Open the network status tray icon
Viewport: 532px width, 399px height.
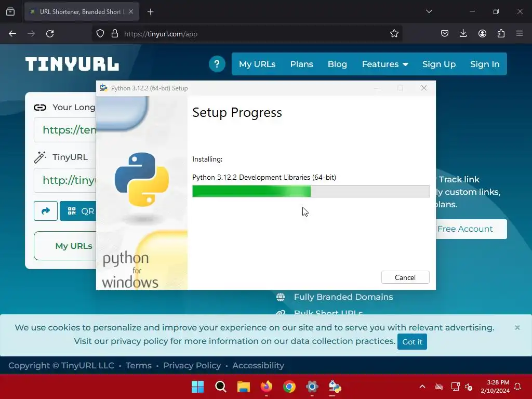(455, 387)
